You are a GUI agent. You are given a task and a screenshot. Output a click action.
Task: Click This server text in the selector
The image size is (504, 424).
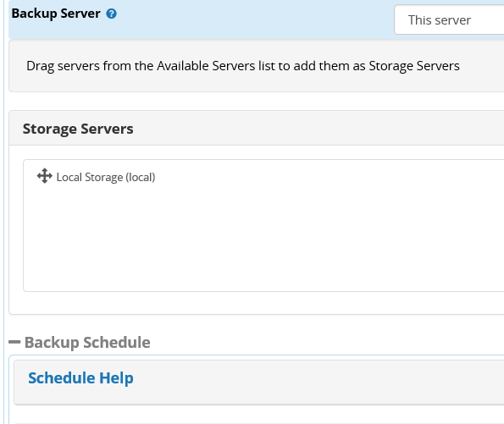coord(440,20)
